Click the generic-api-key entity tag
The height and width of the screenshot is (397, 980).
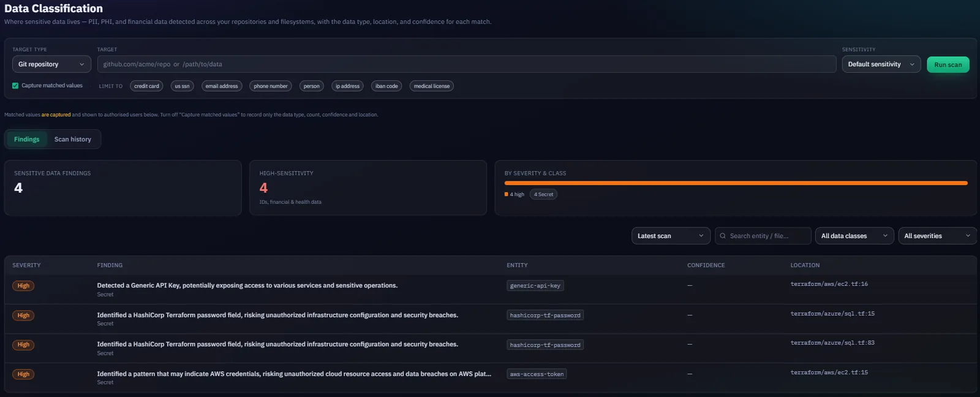[535, 285]
